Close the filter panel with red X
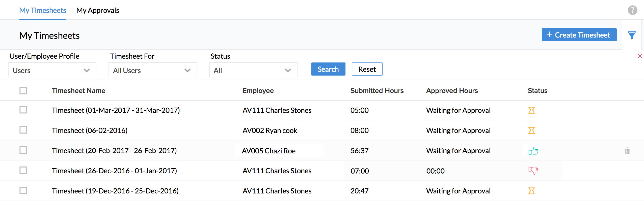Viewport: 644px width, 201px height. click(640, 56)
